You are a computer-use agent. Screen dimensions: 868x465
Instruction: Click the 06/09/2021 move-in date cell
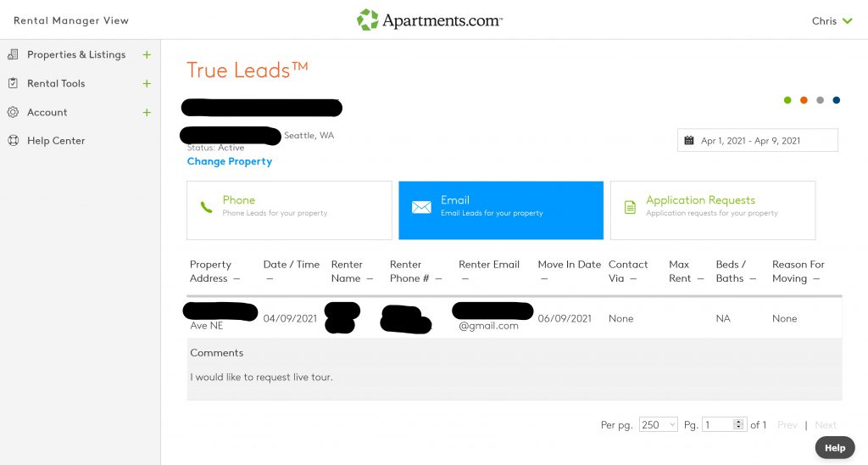565,319
